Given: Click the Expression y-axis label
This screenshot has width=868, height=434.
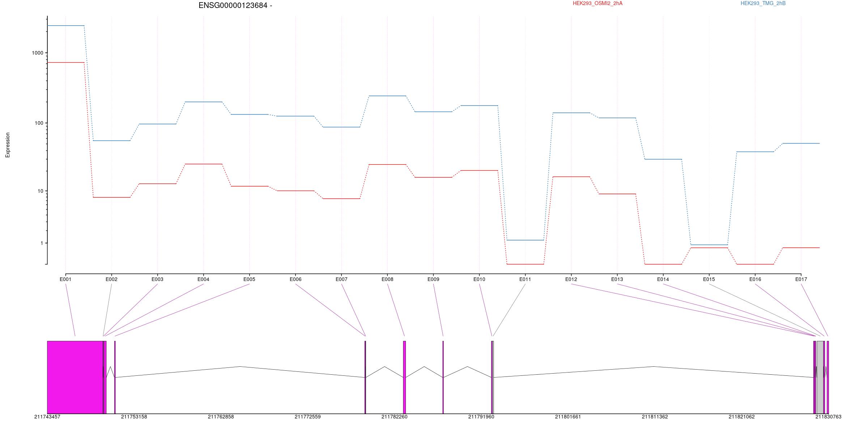Looking at the screenshot, I should coord(8,145).
